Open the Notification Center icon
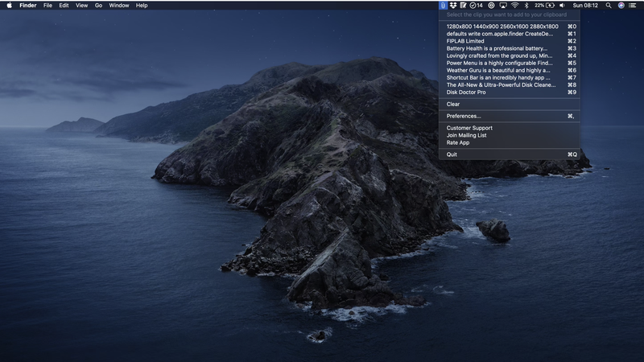The width and height of the screenshot is (644, 362). pyautogui.click(x=633, y=5)
